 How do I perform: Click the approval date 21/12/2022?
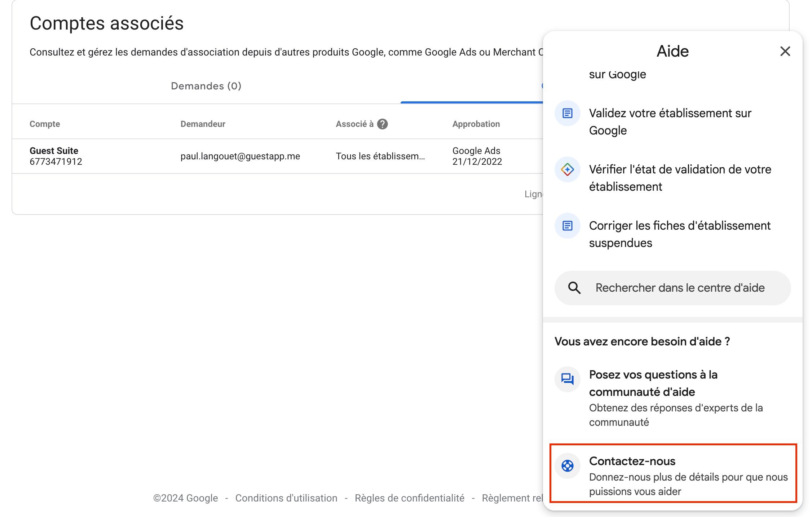tap(477, 162)
